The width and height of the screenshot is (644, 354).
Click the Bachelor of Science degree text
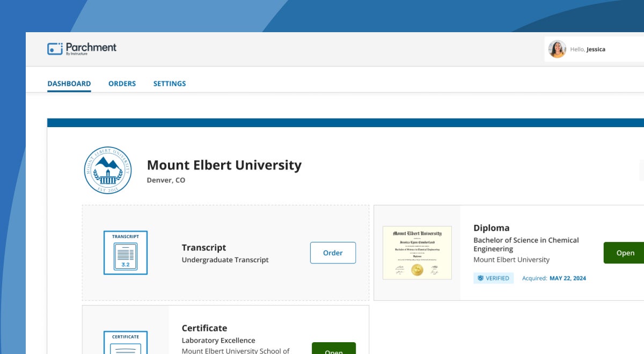(x=526, y=245)
